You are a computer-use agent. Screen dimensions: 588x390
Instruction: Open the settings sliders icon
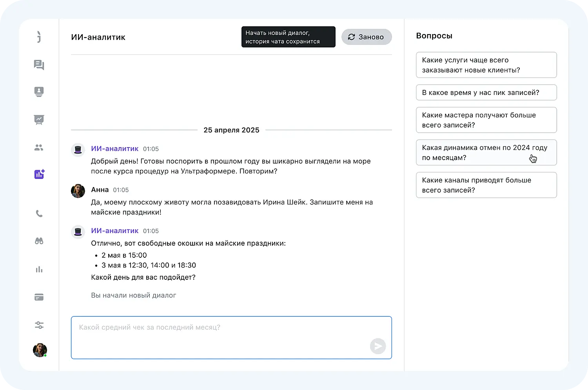[39, 325]
